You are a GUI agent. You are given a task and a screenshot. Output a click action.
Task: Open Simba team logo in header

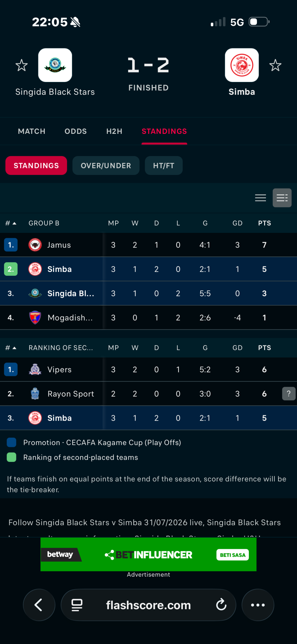coord(242,65)
